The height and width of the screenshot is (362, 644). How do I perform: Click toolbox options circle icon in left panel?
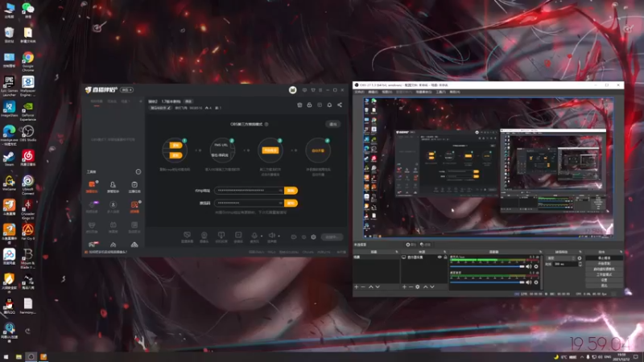(138, 171)
